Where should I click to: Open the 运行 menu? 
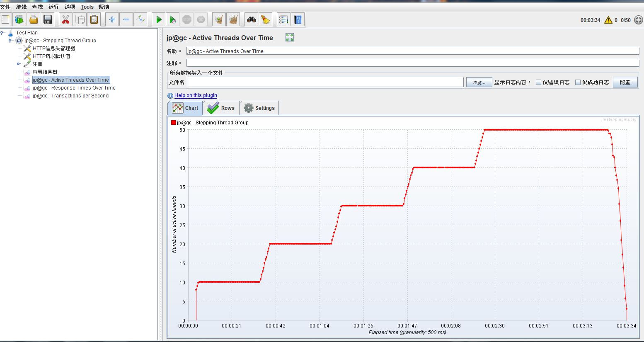pos(53,7)
